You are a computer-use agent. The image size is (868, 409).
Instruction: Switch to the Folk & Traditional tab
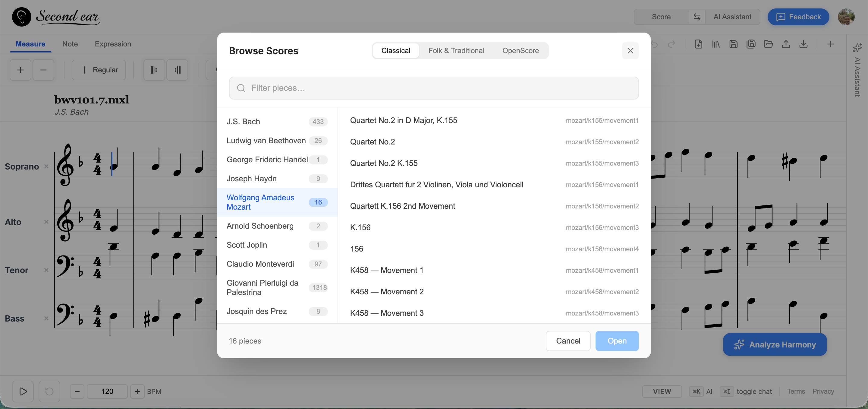click(x=456, y=50)
